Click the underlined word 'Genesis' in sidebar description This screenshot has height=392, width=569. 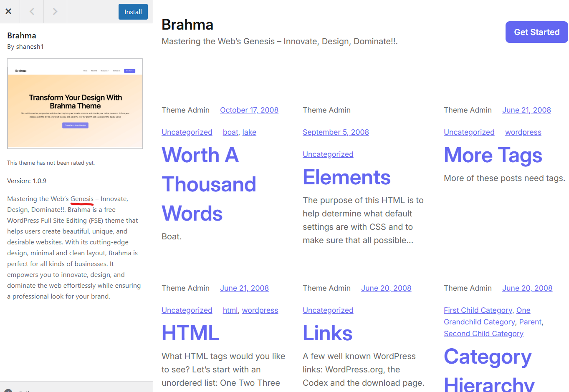click(82, 199)
